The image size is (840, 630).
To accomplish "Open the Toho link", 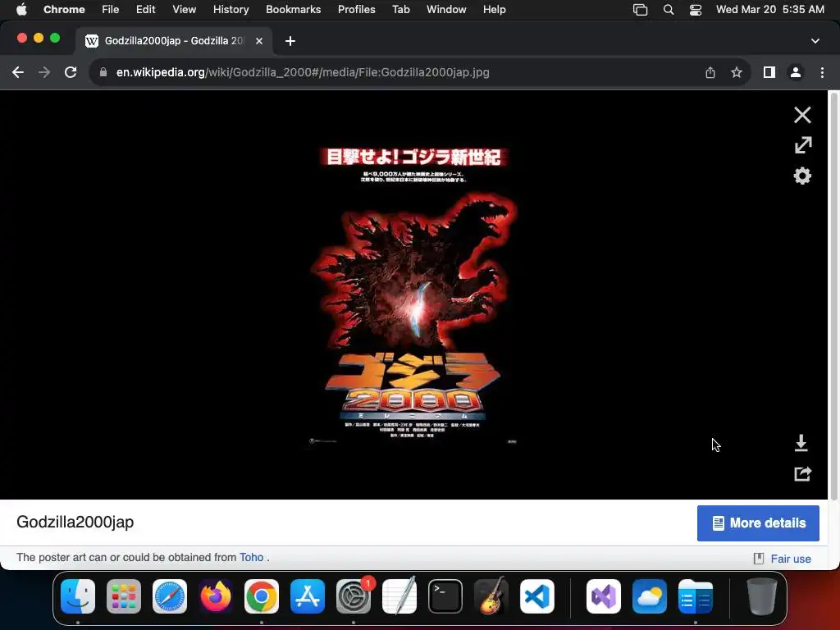I will [x=251, y=557].
